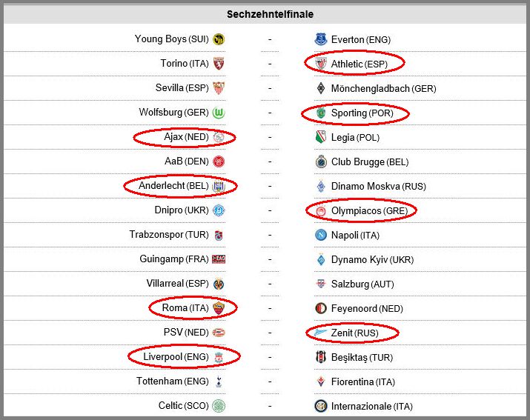The width and height of the screenshot is (530, 420).
Task: Open the Liverpool (ENG) team link
Action: tap(176, 357)
